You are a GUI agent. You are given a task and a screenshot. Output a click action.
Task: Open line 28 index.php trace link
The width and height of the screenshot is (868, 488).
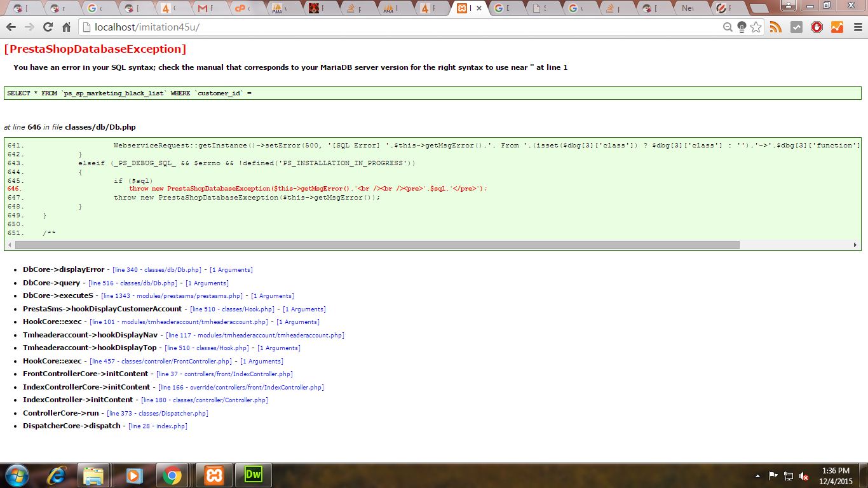tap(158, 426)
